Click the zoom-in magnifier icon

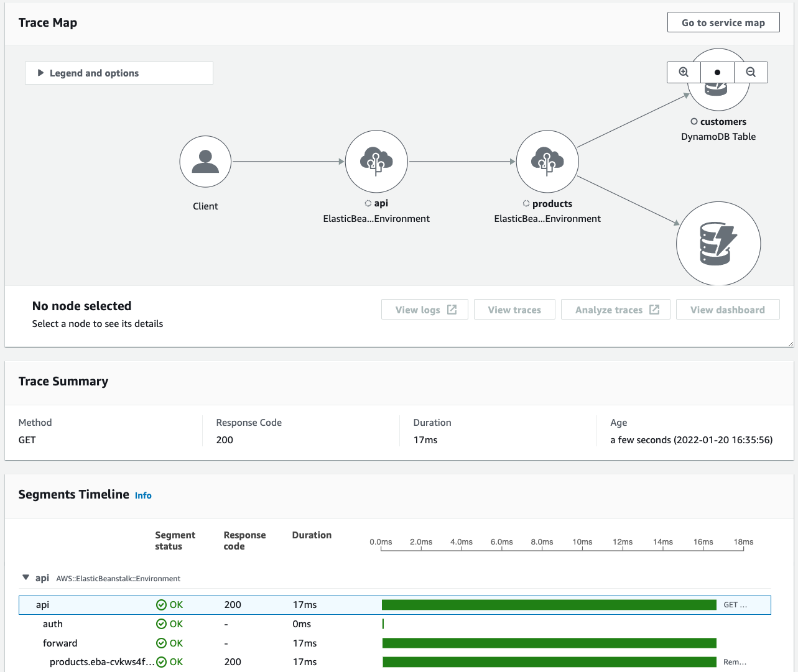[x=683, y=71]
